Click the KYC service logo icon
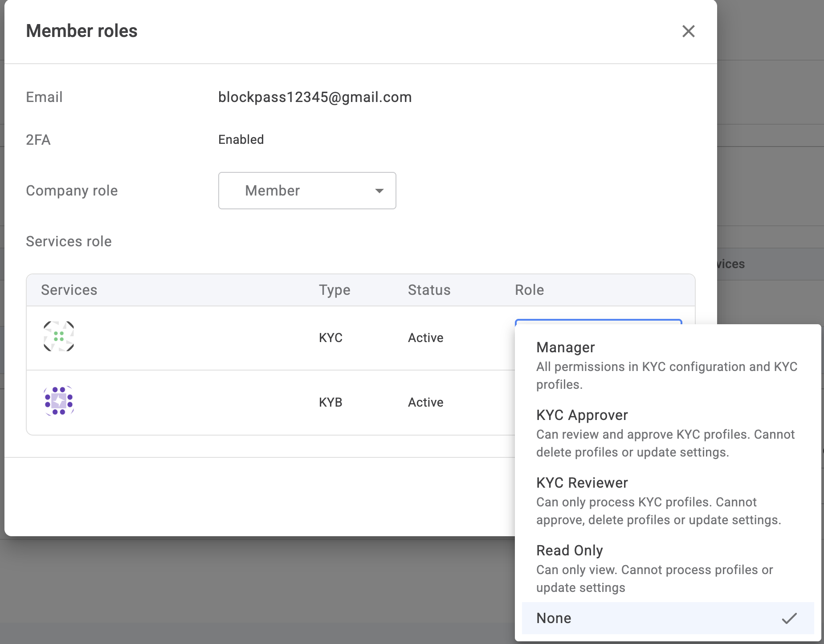824x644 pixels. 59,337
